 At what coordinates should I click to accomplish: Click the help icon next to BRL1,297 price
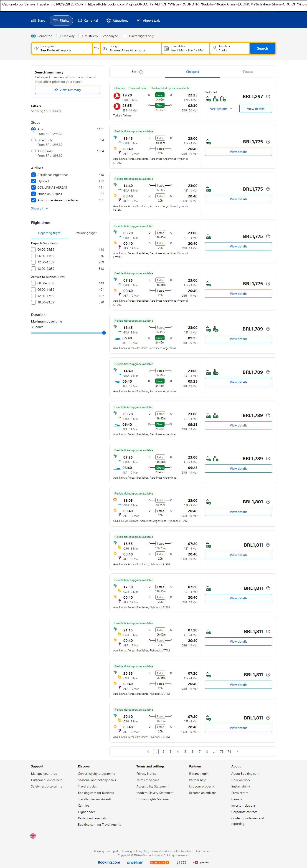tap(268, 96)
